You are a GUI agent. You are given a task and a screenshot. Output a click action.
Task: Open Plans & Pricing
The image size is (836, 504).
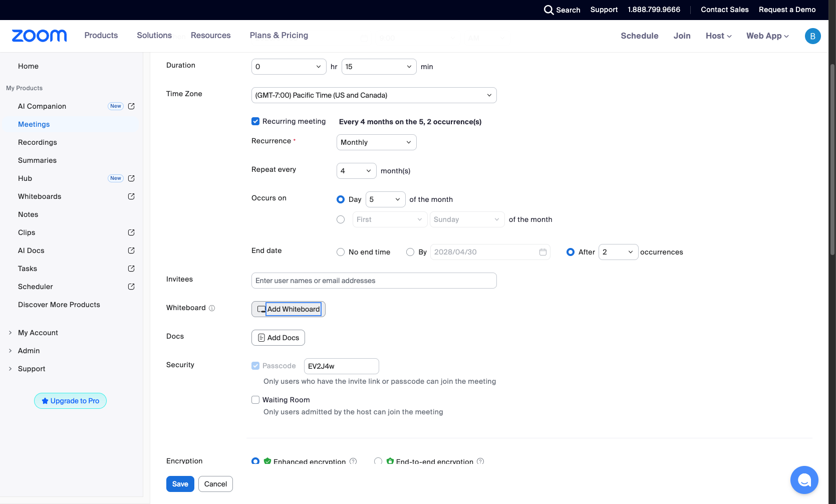coord(279,36)
